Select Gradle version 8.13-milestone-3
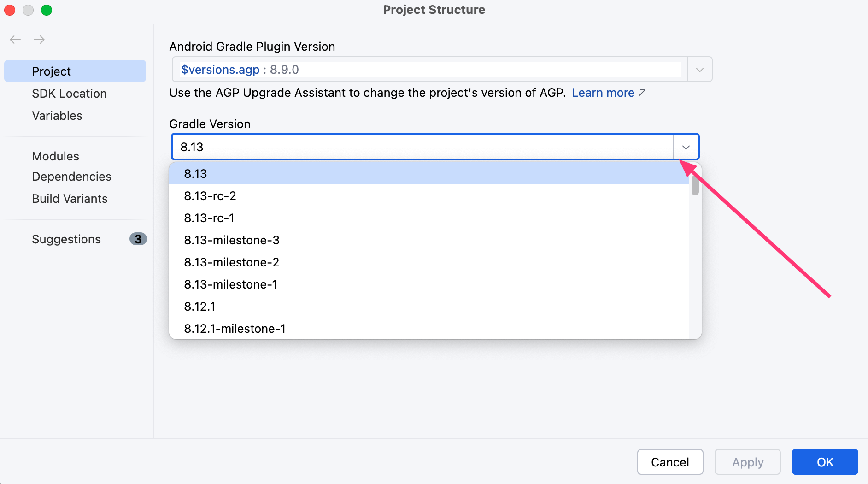The height and width of the screenshot is (484, 868). coord(232,240)
